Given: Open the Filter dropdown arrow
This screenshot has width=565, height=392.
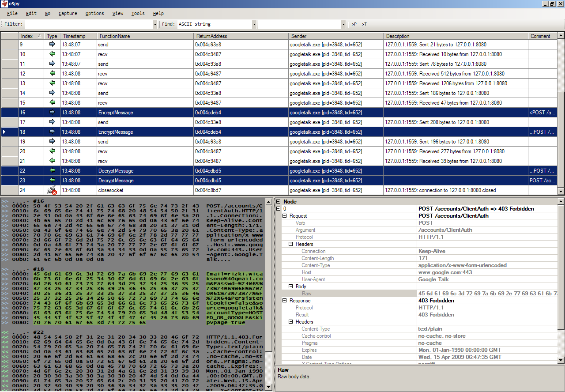Looking at the screenshot, I should (x=155, y=24).
